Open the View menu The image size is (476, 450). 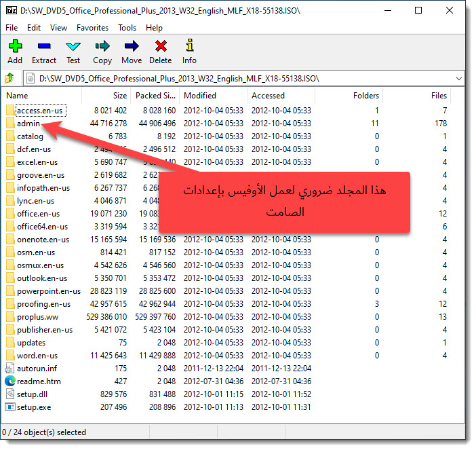click(58, 28)
